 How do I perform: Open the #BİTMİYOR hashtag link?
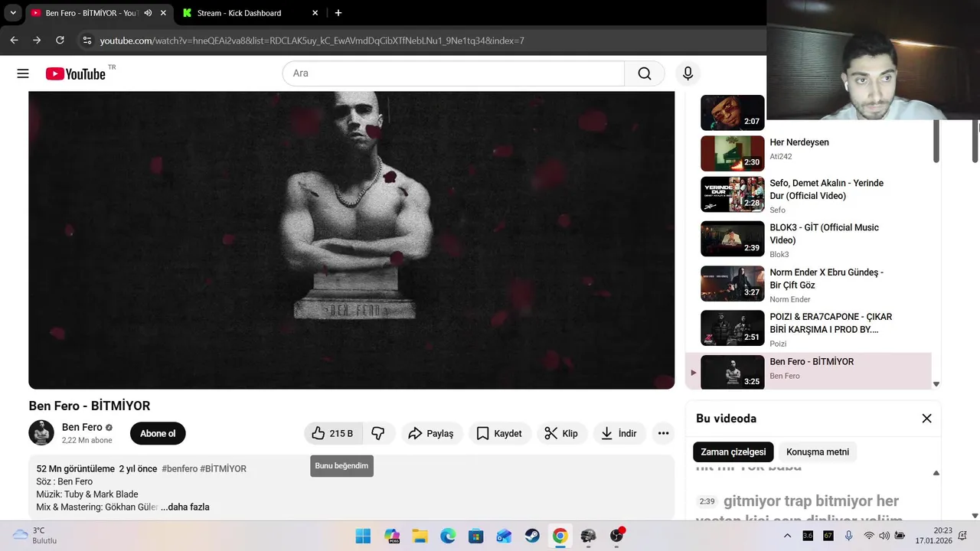(x=223, y=468)
